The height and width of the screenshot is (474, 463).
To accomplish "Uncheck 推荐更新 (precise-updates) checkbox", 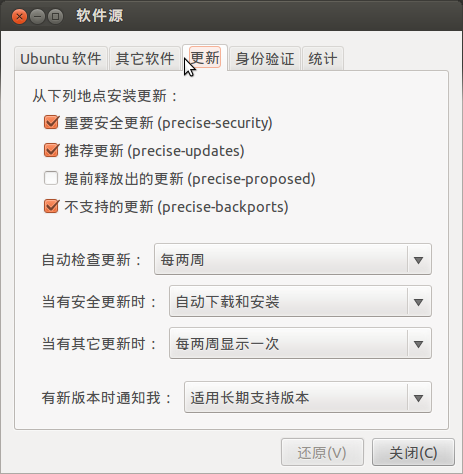I will [x=51, y=150].
